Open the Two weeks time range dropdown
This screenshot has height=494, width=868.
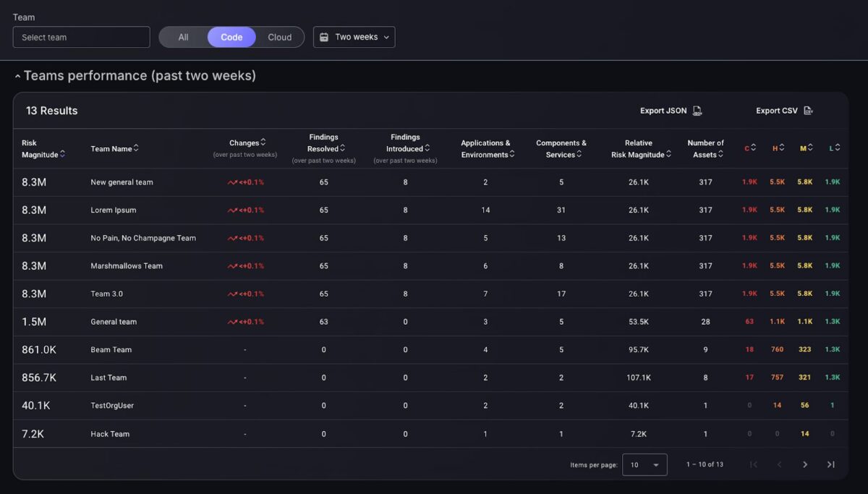354,37
